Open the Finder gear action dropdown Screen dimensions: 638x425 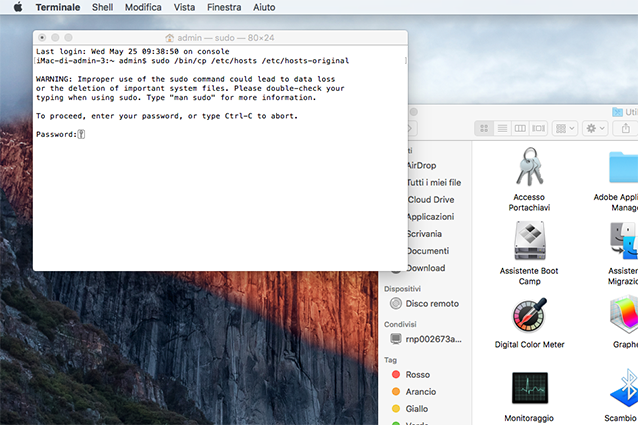click(595, 129)
